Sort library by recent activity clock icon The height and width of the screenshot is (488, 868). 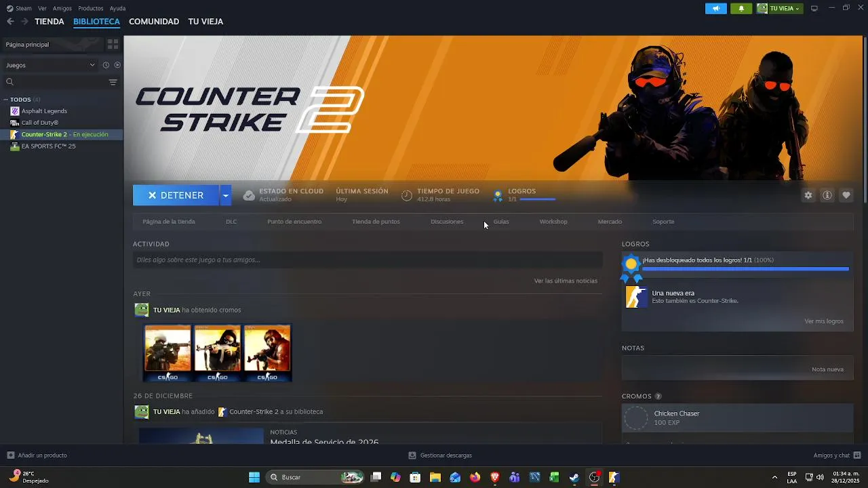(106, 65)
